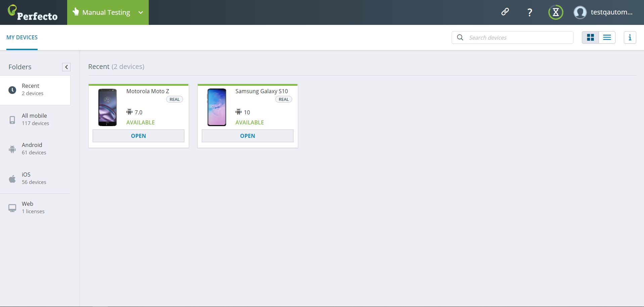Click the Search devices input field

pos(512,37)
